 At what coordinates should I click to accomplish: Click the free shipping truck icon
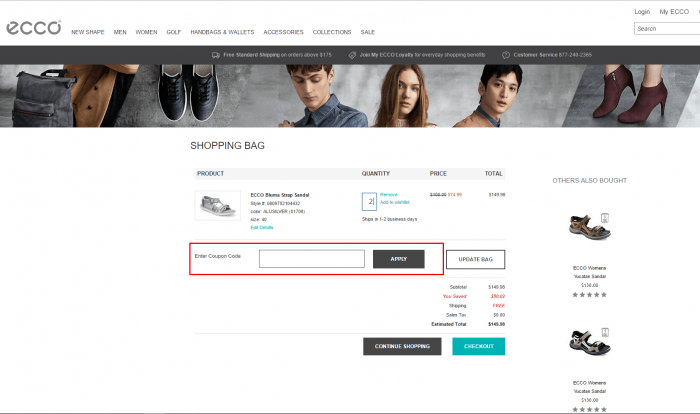tap(216, 55)
